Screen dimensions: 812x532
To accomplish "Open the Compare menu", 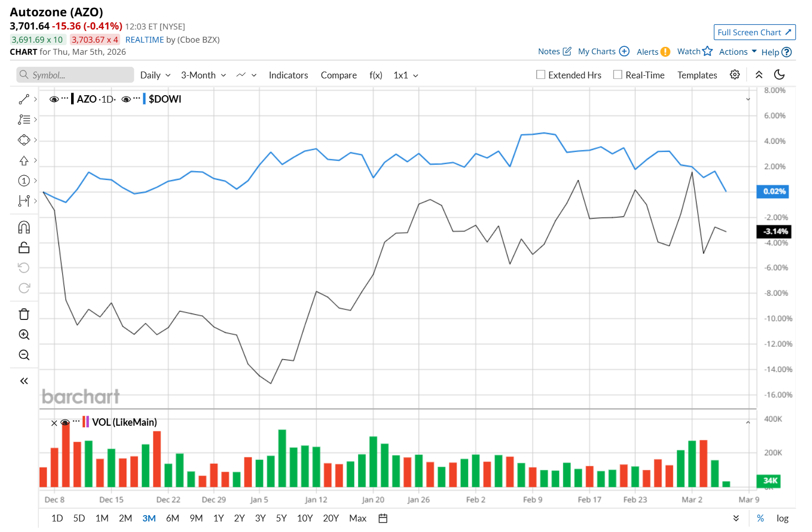I will click(339, 75).
